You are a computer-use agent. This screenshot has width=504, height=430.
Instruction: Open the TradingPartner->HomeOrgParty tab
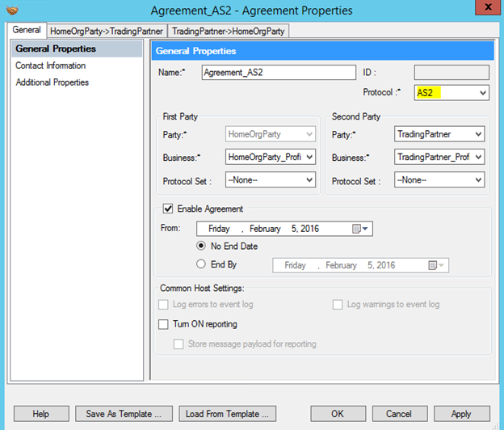pyautogui.click(x=229, y=32)
